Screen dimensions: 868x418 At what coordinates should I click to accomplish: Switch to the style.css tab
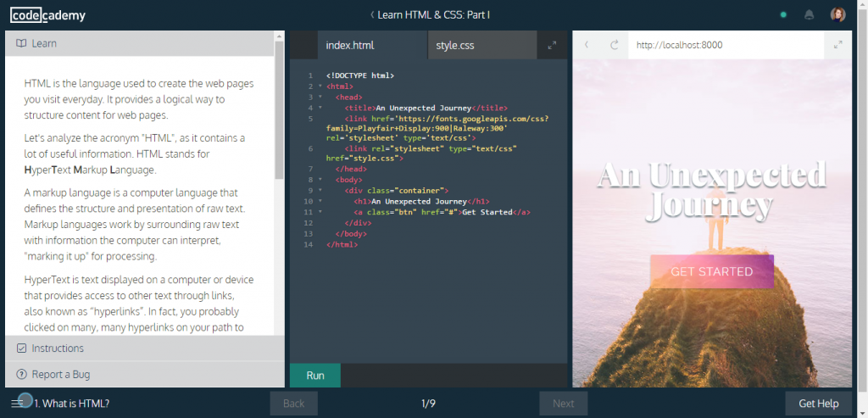coord(482,46)
